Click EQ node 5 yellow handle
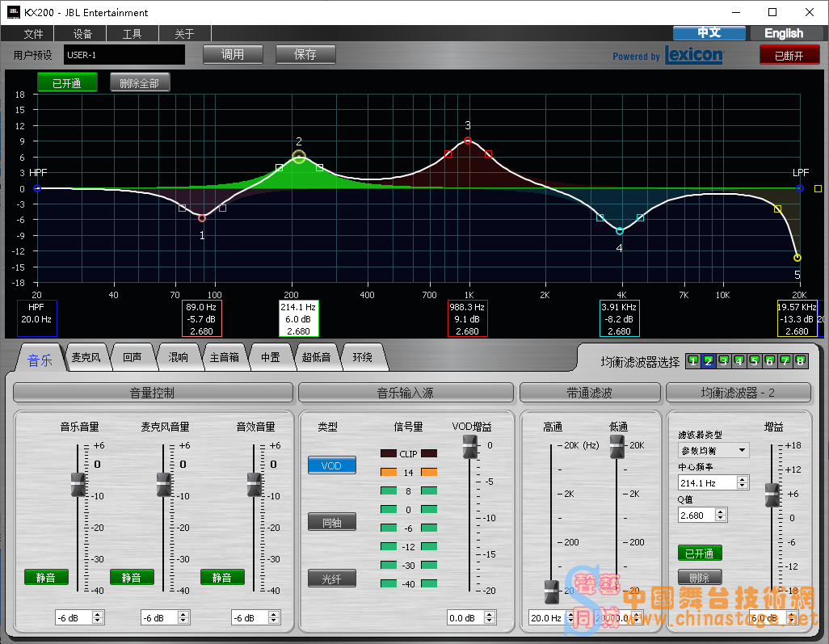The image size is (829, 644). pyautogui.click(x=797, y=258)
